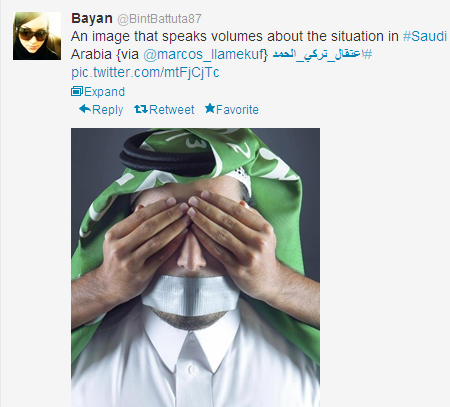The height and width of the screenshot is (407, 450).
Task: Select the Favorite text link
Action: point(237,110)
